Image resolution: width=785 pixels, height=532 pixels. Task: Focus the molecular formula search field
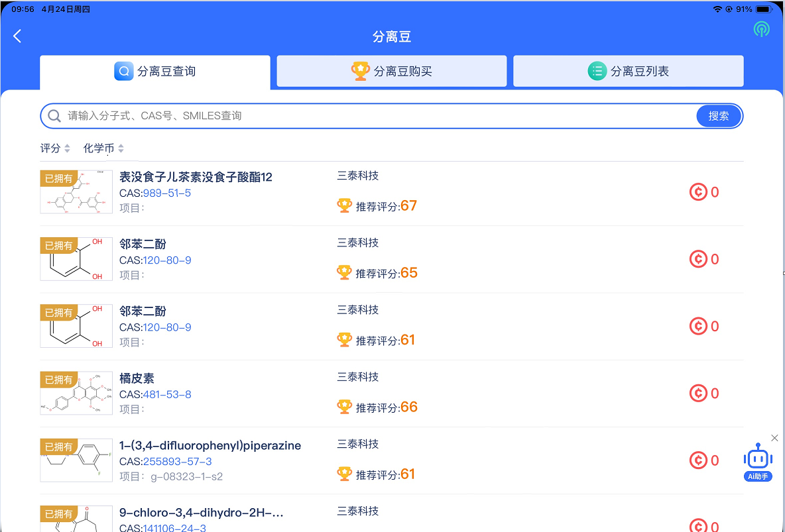pyautogui.click(x=378, y=116)
